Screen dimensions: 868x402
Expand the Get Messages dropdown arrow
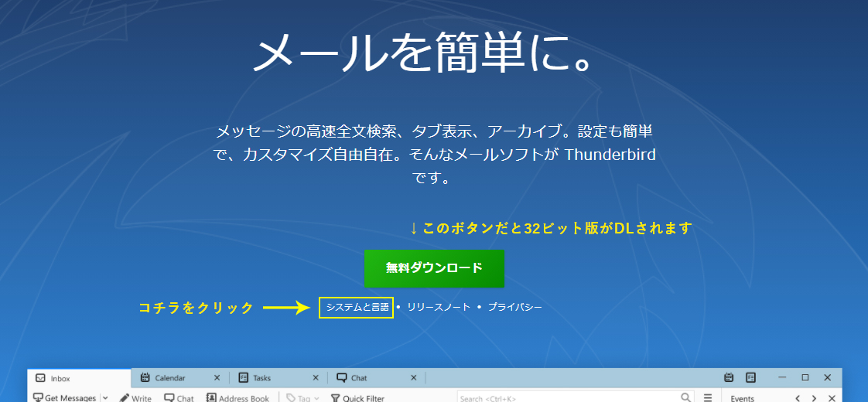pyautogui.click(x=105, y=398)
